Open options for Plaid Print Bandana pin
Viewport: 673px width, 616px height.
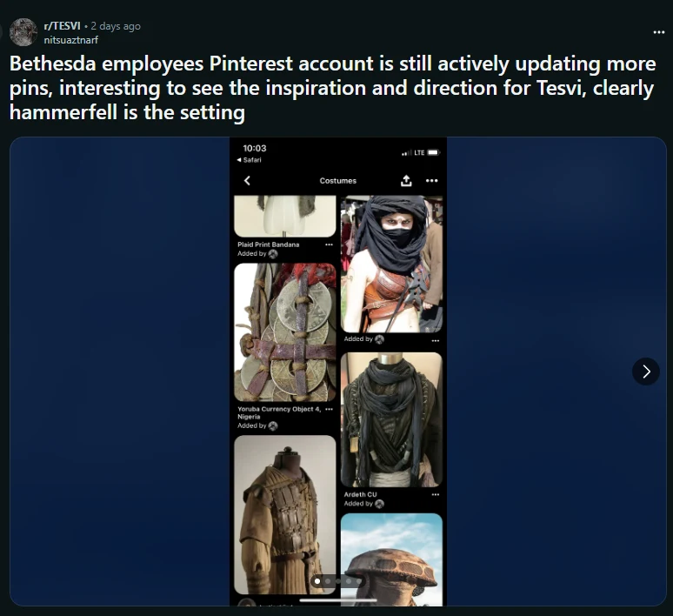point(329,244)
